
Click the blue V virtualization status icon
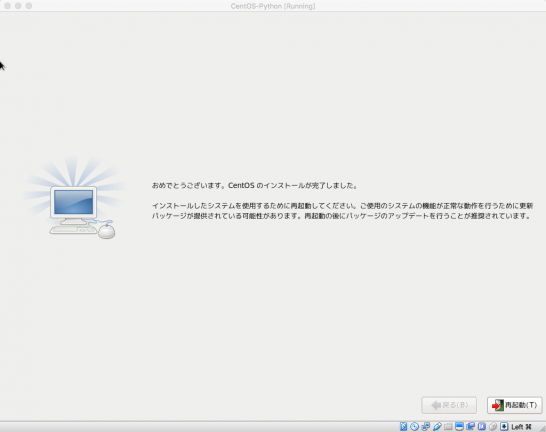click(482, 426)
